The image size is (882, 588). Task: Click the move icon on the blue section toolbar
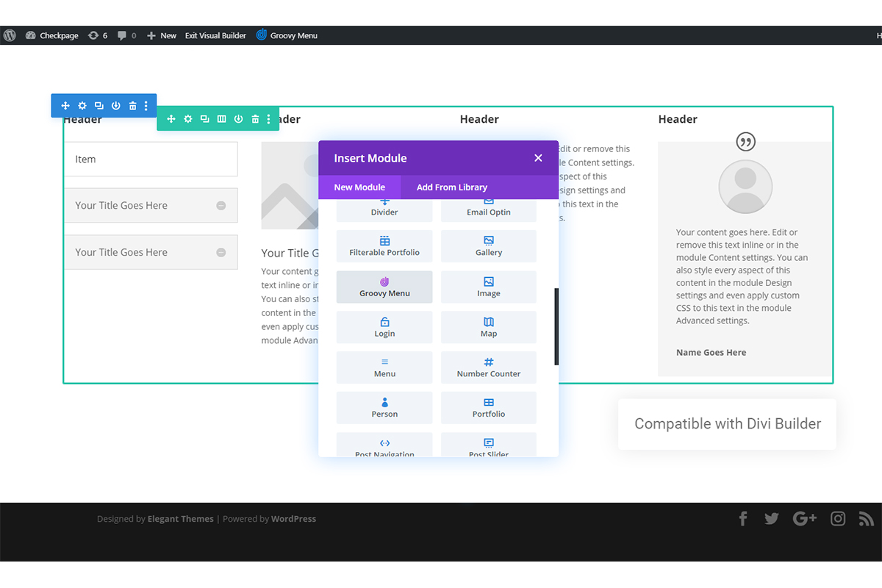tap(65, 106)
